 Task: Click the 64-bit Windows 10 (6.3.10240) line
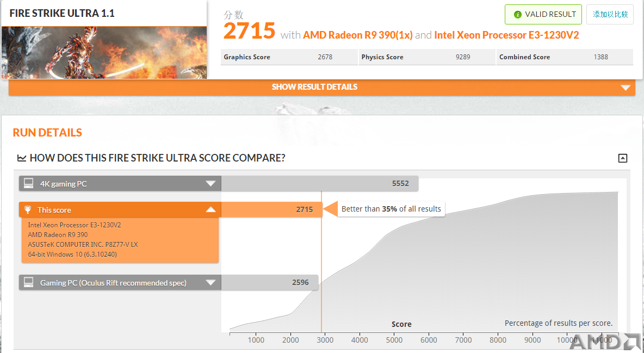click(x=72, y=255)
